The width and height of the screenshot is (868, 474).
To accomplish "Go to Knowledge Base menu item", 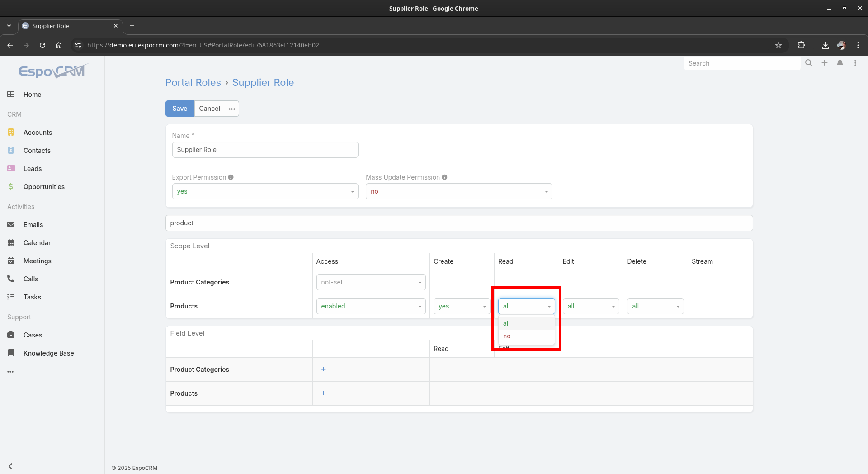I will 48,353.
